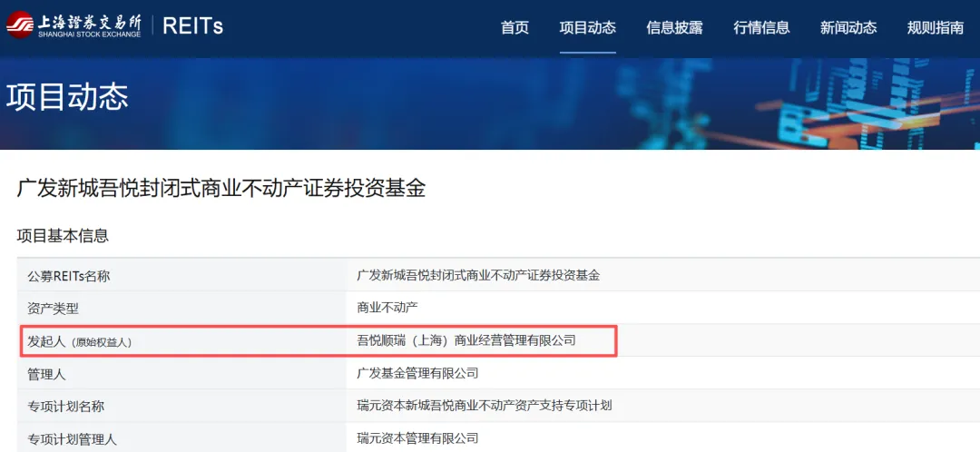Open the 信息披露 menu
980x452 pixels.
coord(674,27)
